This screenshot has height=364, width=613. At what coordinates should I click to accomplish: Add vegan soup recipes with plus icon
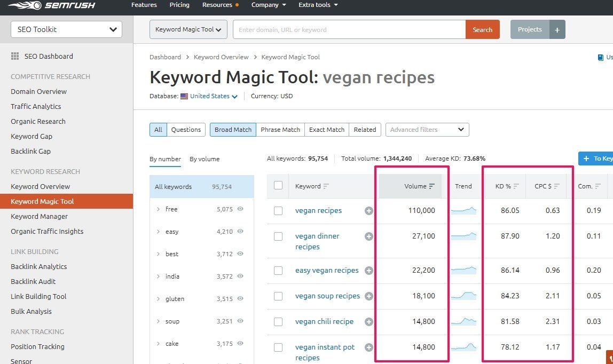[368, 296]
